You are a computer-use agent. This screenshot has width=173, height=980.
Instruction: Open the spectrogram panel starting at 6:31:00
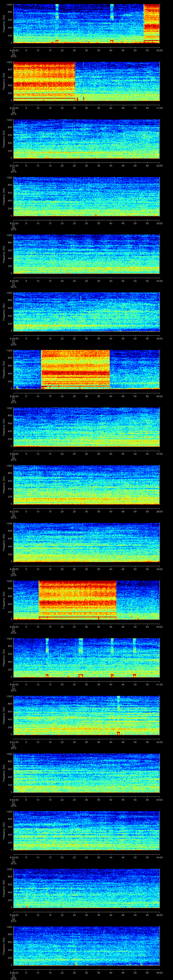(87, 139)
